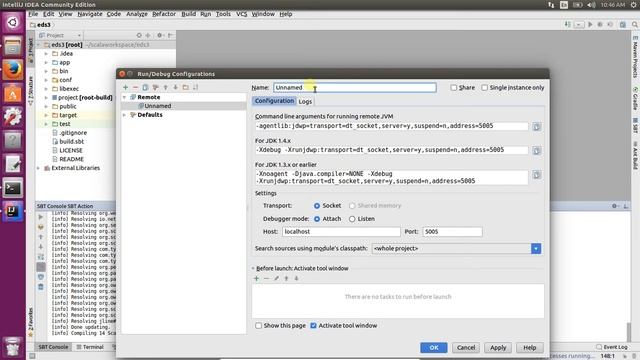Add a before-launch task
Image resolution: width=640 pixels, height=360 pixels.
256,278
